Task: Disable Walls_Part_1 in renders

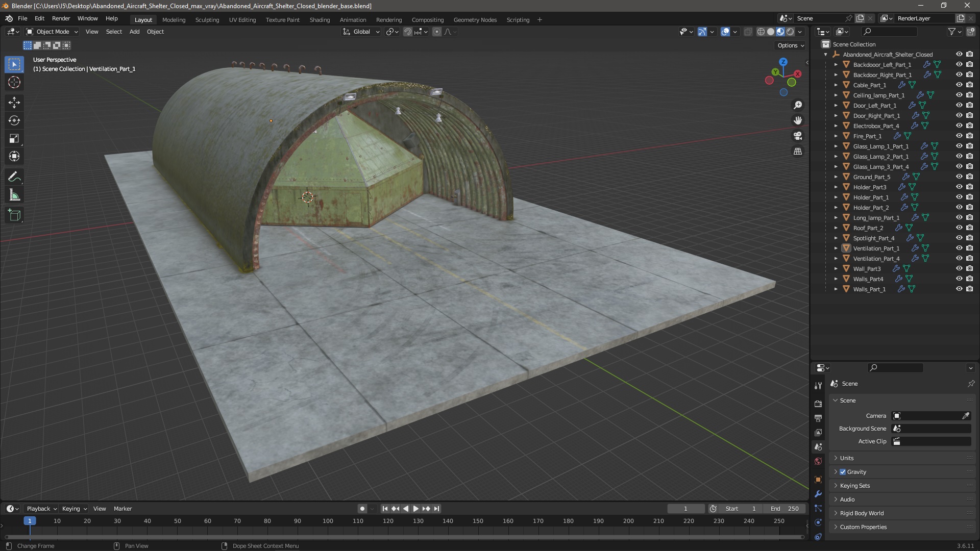Action: point(969,289)
